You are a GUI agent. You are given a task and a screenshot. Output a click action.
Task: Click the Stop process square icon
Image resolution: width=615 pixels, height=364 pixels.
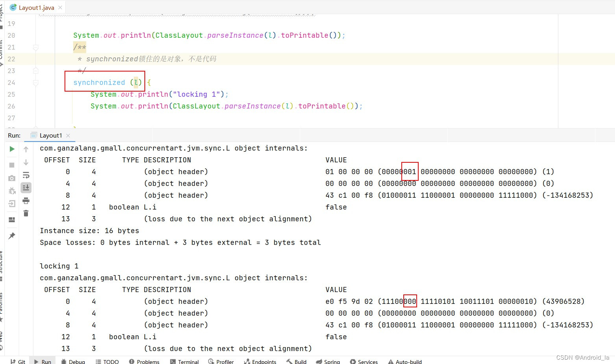12,165
